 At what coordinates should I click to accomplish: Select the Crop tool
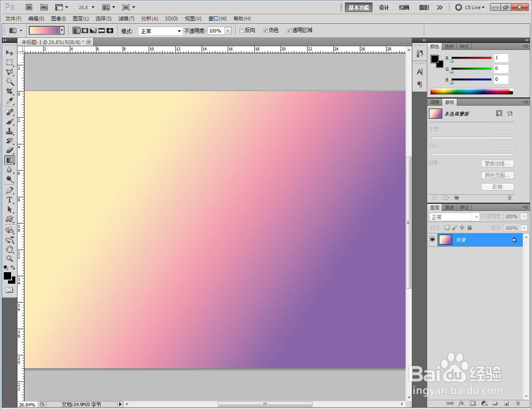(x=10, y=91)
